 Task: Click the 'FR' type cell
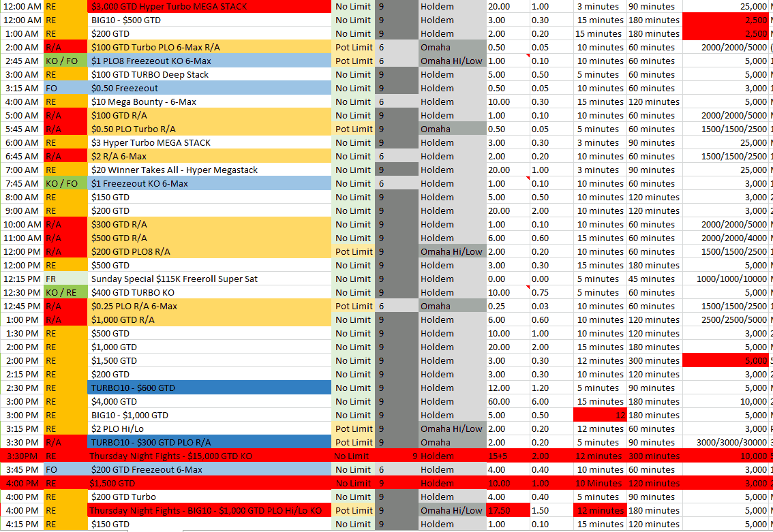(65, 279)
